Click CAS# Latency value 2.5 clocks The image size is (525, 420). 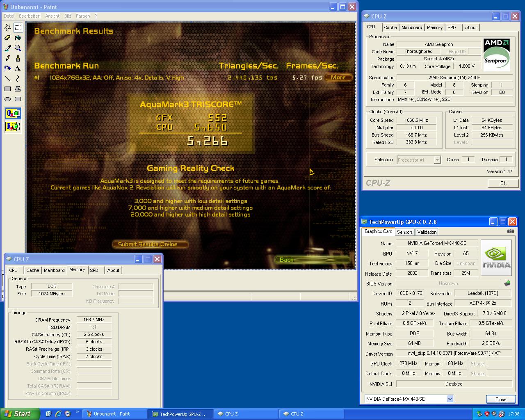(94, 335)
